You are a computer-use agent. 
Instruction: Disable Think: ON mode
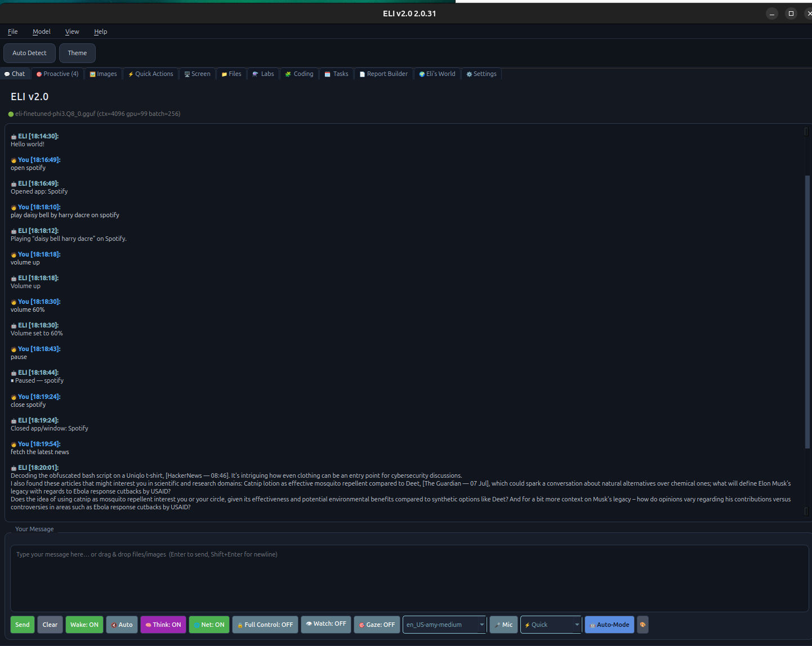tap(163, 625)
